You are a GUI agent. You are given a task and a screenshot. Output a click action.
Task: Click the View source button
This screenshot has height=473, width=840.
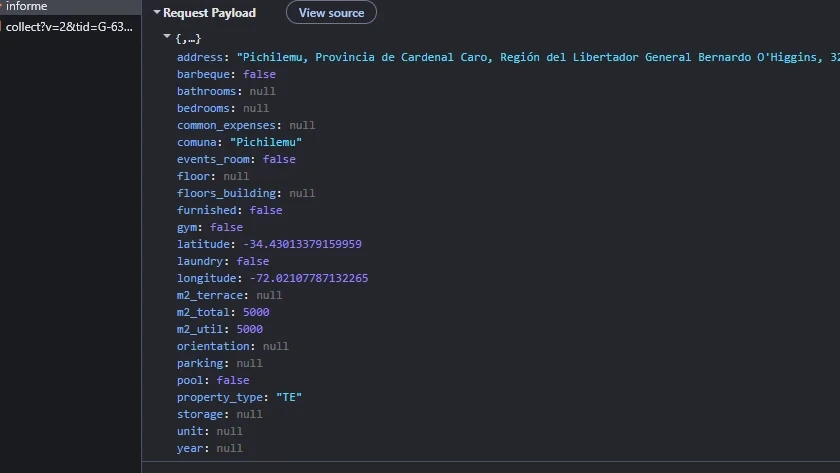[x=331, y=12]
